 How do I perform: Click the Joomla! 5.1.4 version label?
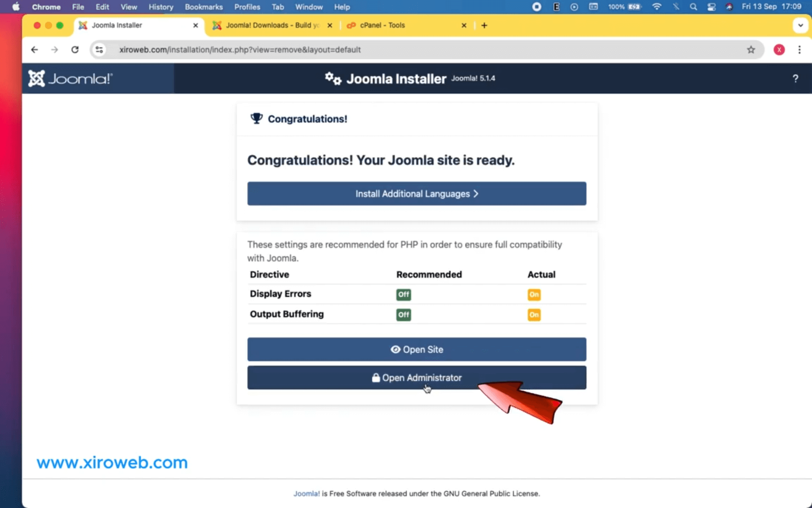(473, 78)
